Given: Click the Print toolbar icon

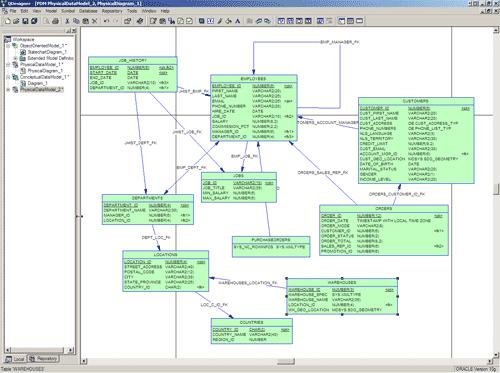Looking at the screenshot, I should pyautogui.click(x=56, y=21).
